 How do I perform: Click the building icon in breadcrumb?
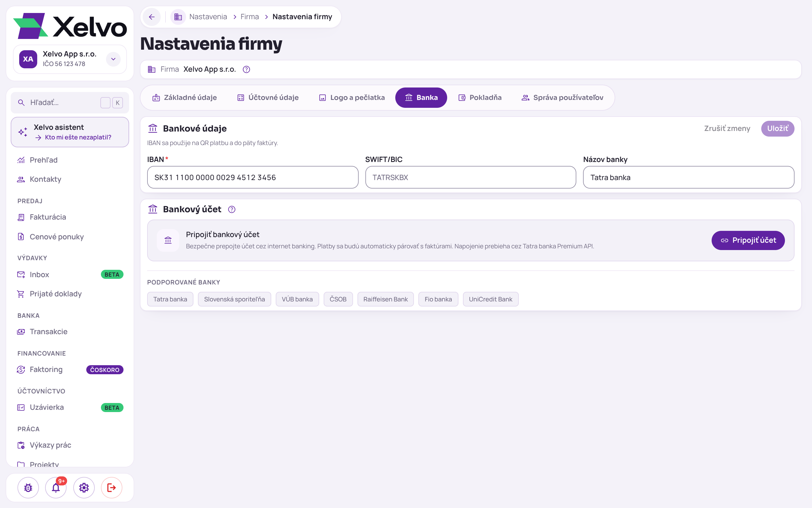[x=178, y=17]
